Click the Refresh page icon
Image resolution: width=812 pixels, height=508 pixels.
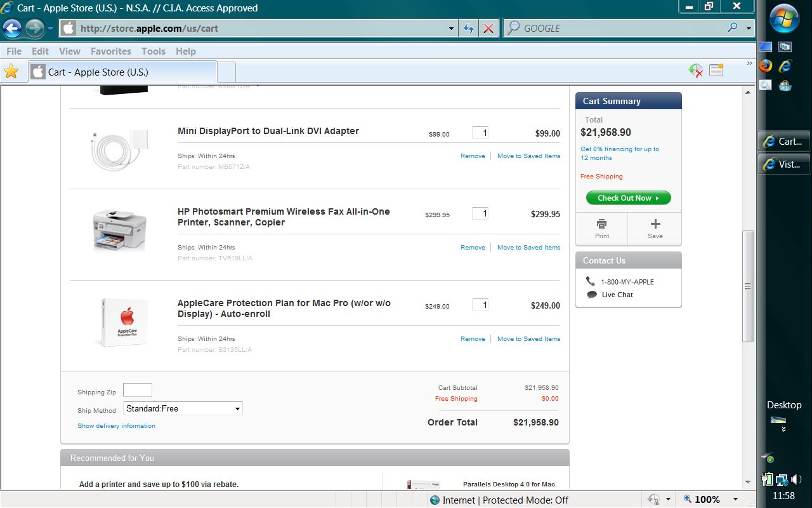coord(469,28)
